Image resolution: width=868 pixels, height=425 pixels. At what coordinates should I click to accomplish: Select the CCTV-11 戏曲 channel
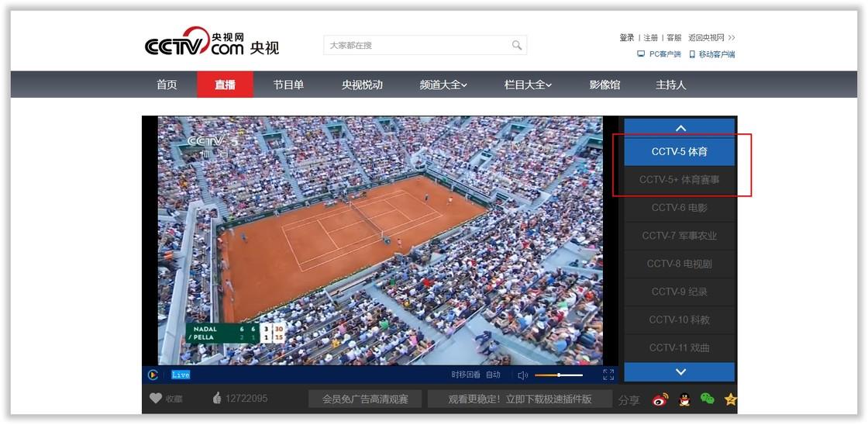pyautogui.click(x=679, y=348)
